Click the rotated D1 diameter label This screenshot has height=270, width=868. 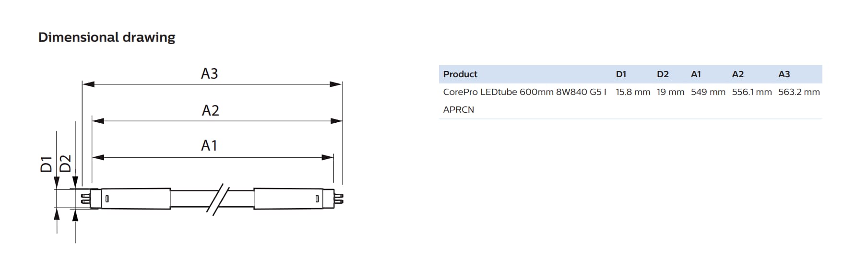click(x=46, y=164)
